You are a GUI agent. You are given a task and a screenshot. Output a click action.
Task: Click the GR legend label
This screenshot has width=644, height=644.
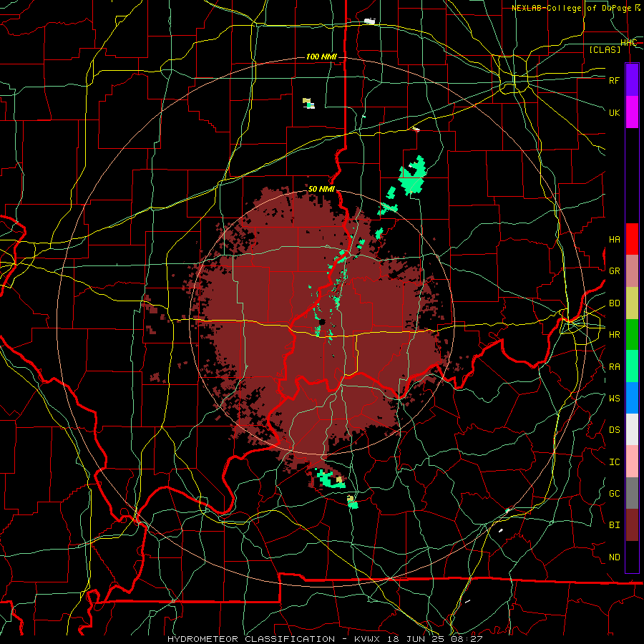[614, 271]
